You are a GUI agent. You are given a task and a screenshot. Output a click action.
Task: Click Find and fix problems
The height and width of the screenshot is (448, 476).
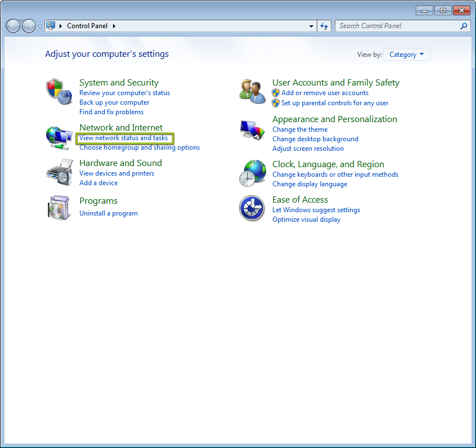click(x=111, y=112)
